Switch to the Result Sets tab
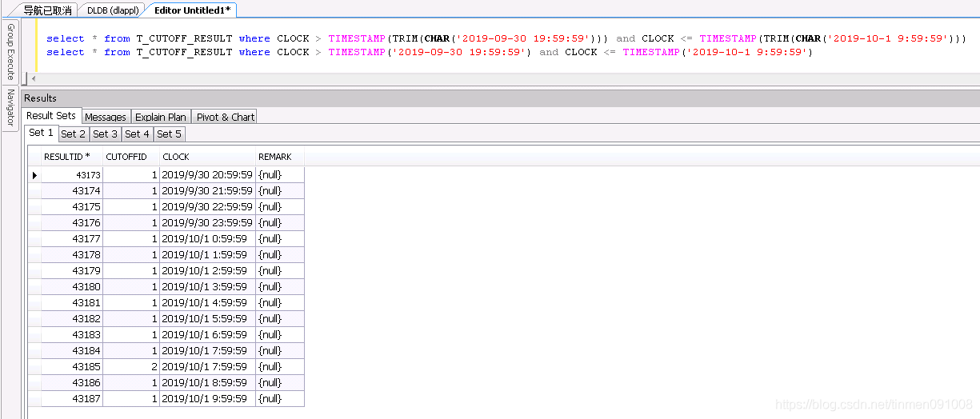Viewport: 980px width, 419px height. click(51, 116)
